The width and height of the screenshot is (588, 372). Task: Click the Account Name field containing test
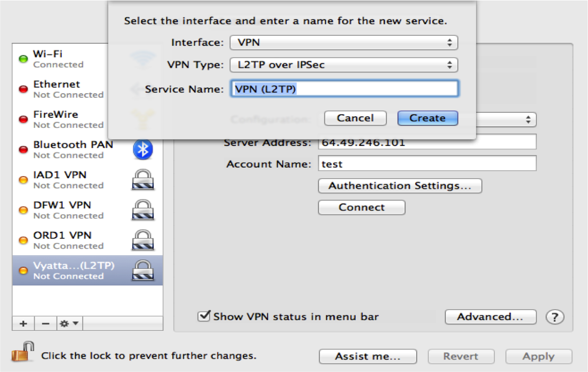click(x=427, y=164)
